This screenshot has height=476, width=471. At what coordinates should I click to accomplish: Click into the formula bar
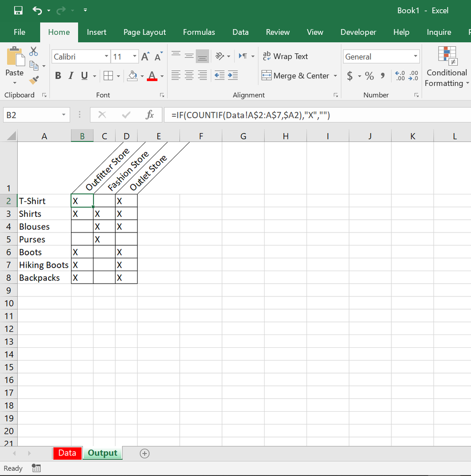[317, 115]
